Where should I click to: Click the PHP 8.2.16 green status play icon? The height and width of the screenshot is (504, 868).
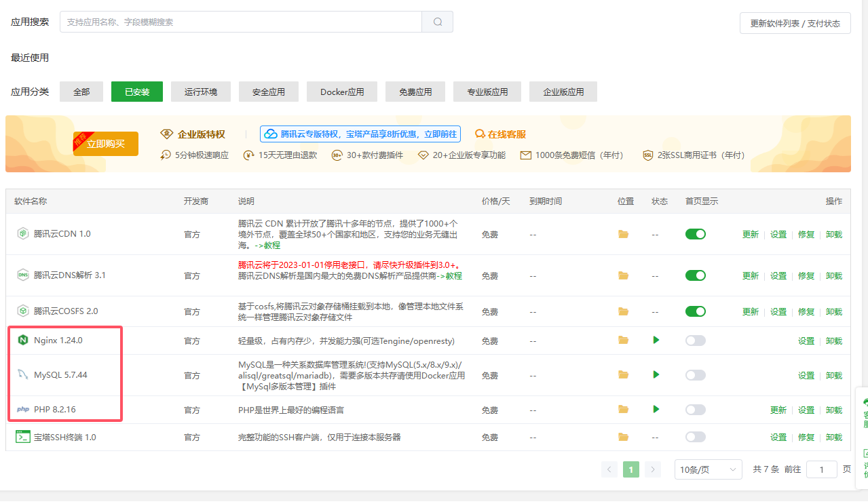[x=656, y=410]
